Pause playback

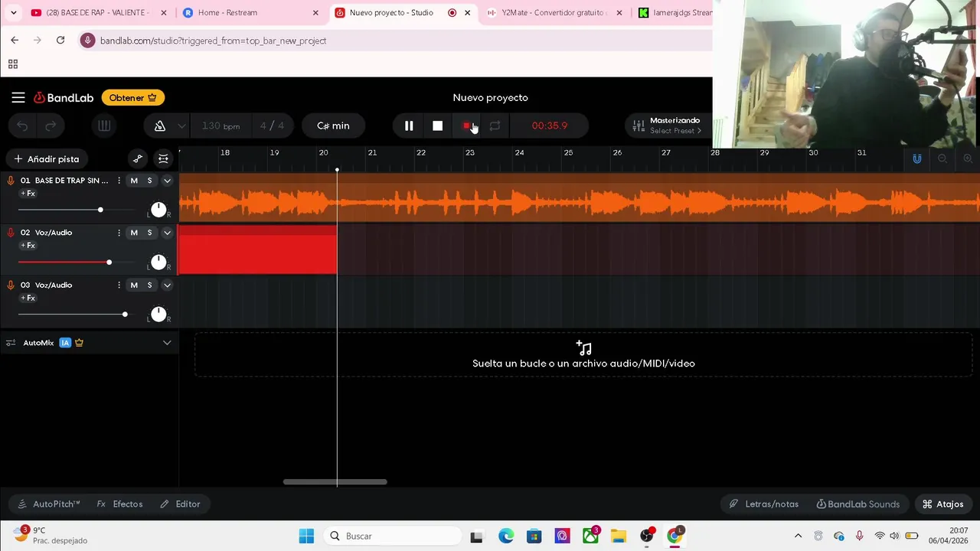[x=409, y=126]
